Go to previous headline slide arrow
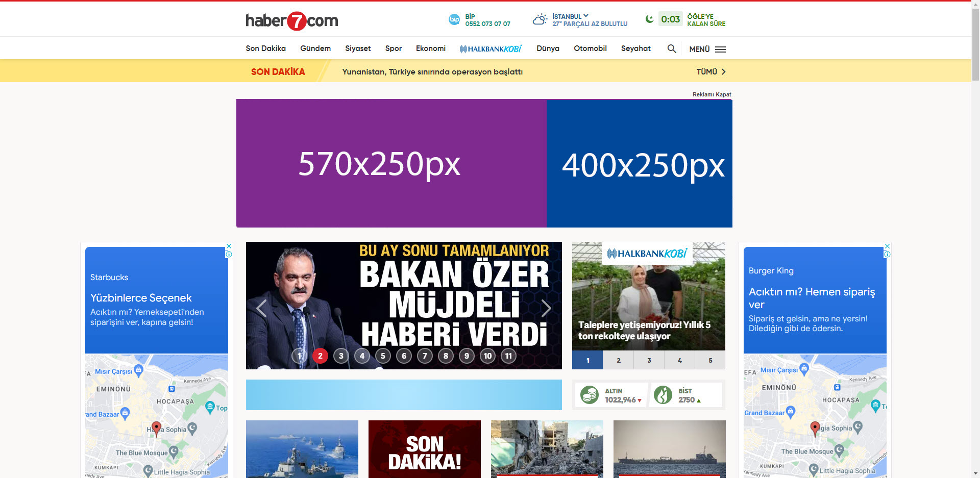This screenshot has height=478, width=980. 261,308
